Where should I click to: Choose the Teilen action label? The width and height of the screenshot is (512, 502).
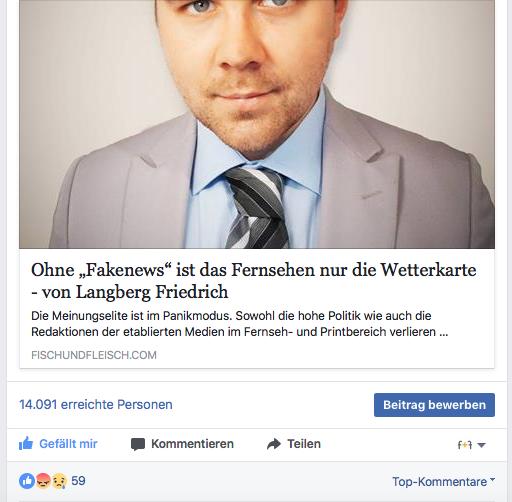click(x=304, y=444)
